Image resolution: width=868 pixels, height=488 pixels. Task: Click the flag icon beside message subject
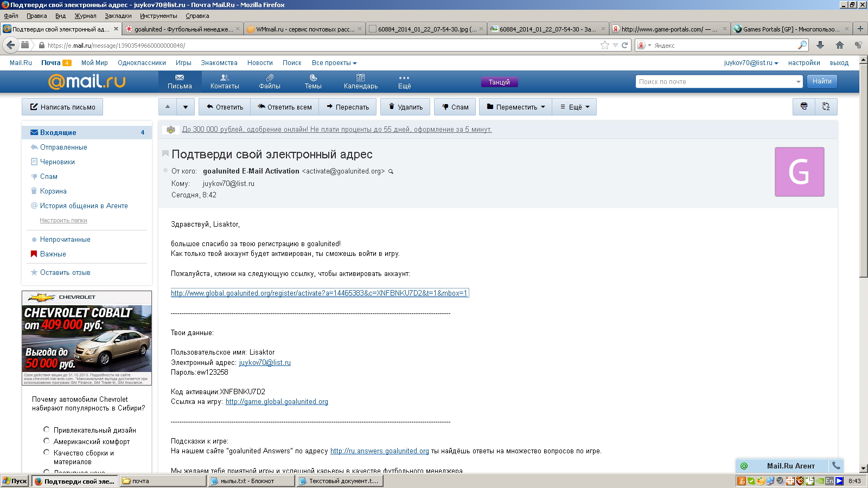tap(165, 154)
